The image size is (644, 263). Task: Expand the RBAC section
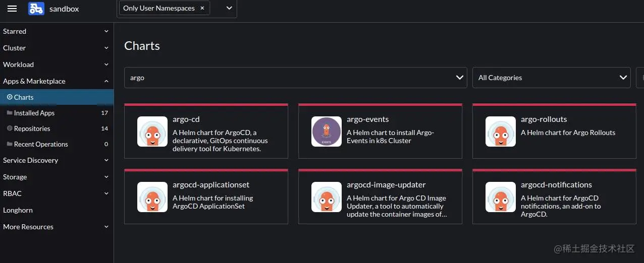(57, 193)
